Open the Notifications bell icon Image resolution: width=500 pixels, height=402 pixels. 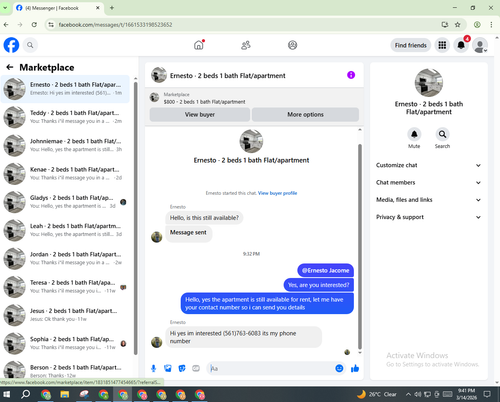[x=461, y=45]
